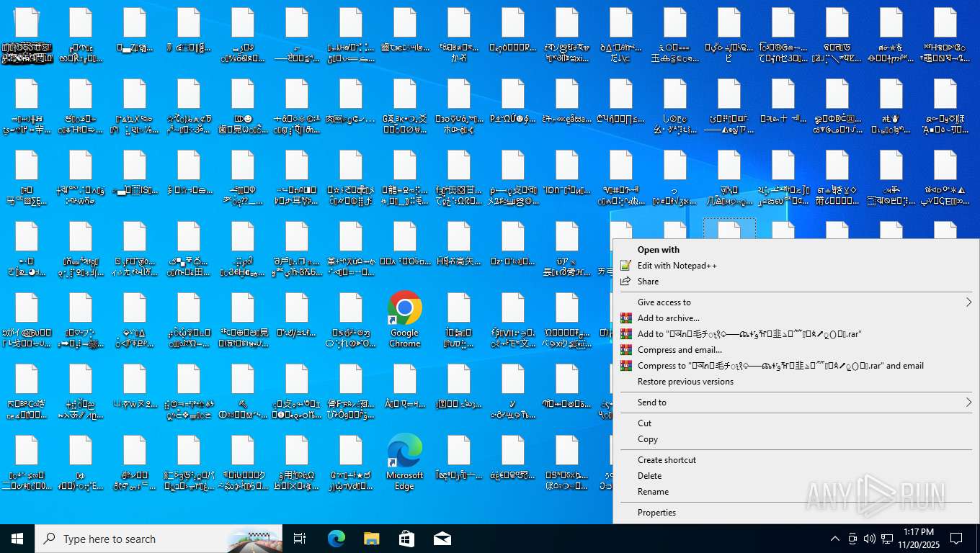Expand the Give access to submenu
This screenshot has width=980, height=553.
796,302
